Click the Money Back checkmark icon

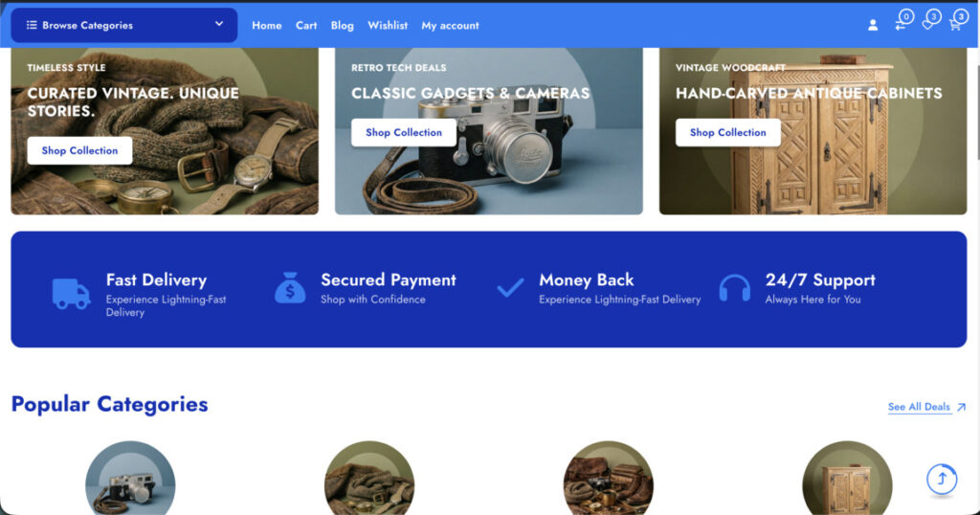point(510,288)
